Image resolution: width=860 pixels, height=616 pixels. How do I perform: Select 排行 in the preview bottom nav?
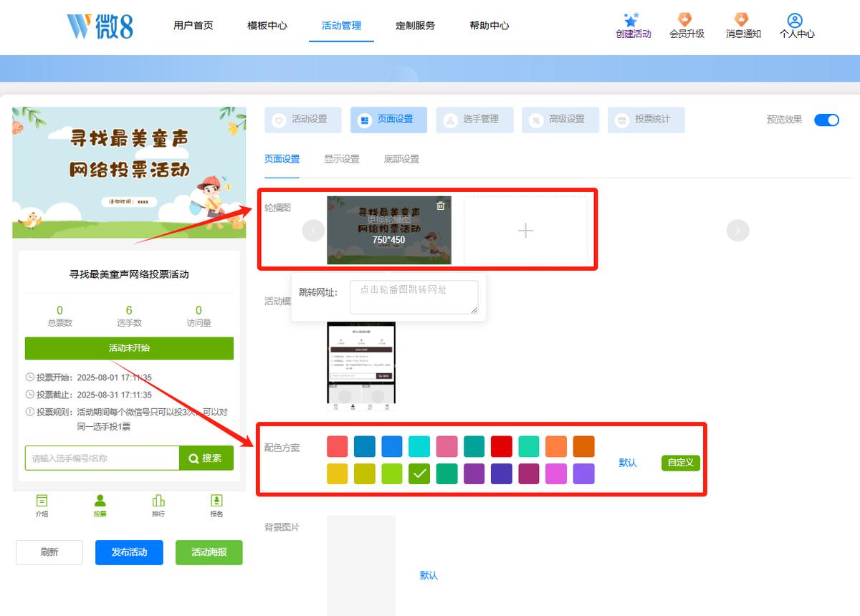point(158,505)
